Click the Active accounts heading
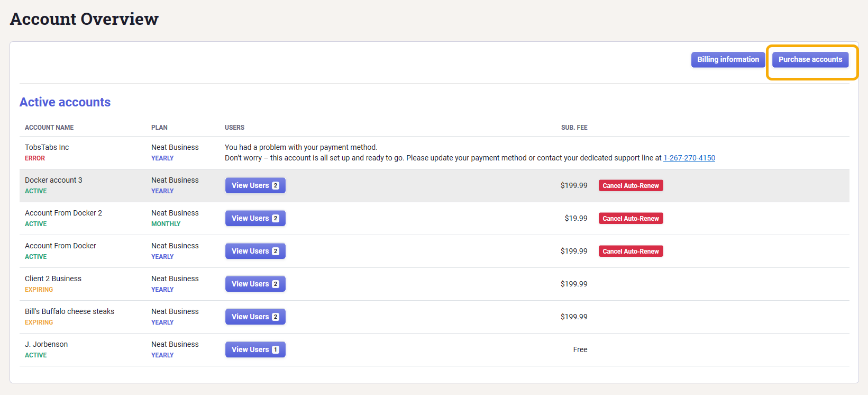Image resolution: width=868 pixels, height=395 pixels. pyautogui.click(x=65, y=102)
